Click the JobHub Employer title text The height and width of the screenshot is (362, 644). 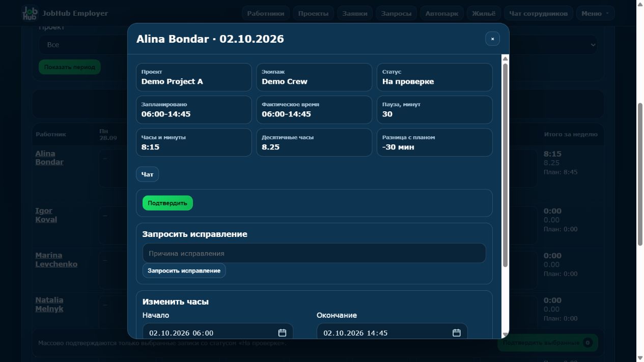point(75,13)
